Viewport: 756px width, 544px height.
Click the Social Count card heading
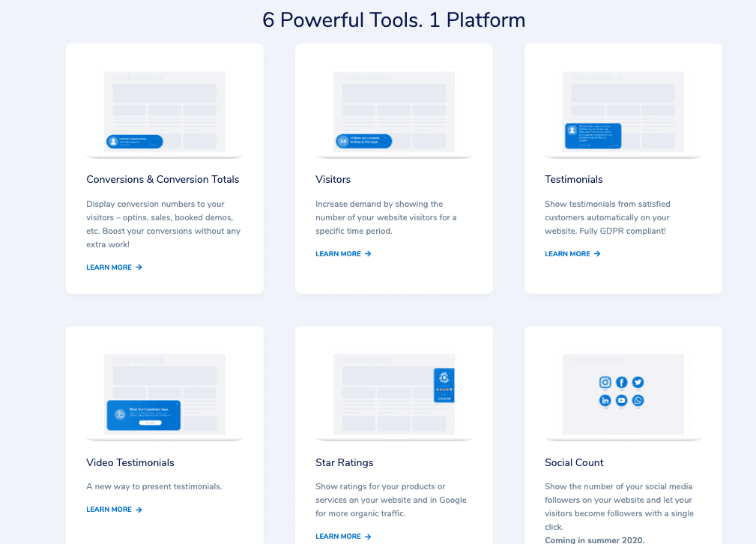574,463
